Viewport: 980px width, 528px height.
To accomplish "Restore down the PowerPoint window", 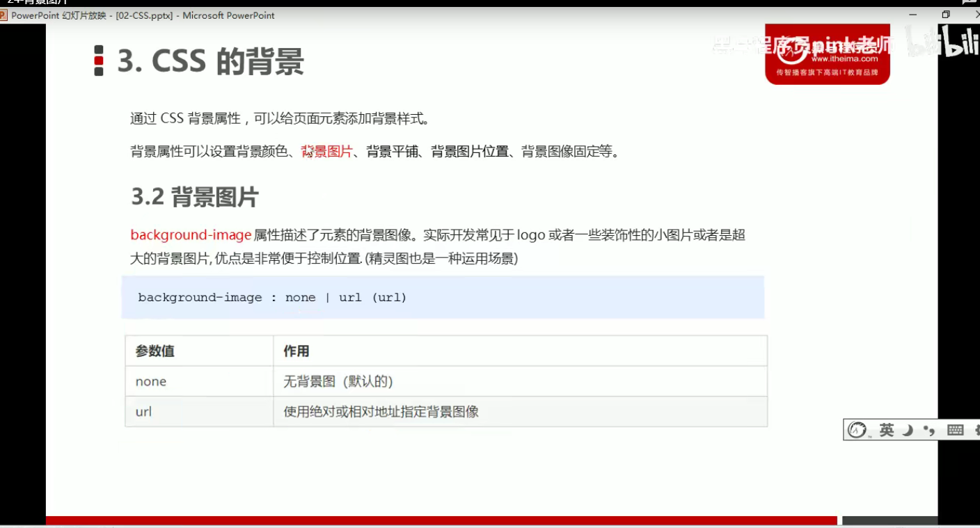I will [945, 15].
